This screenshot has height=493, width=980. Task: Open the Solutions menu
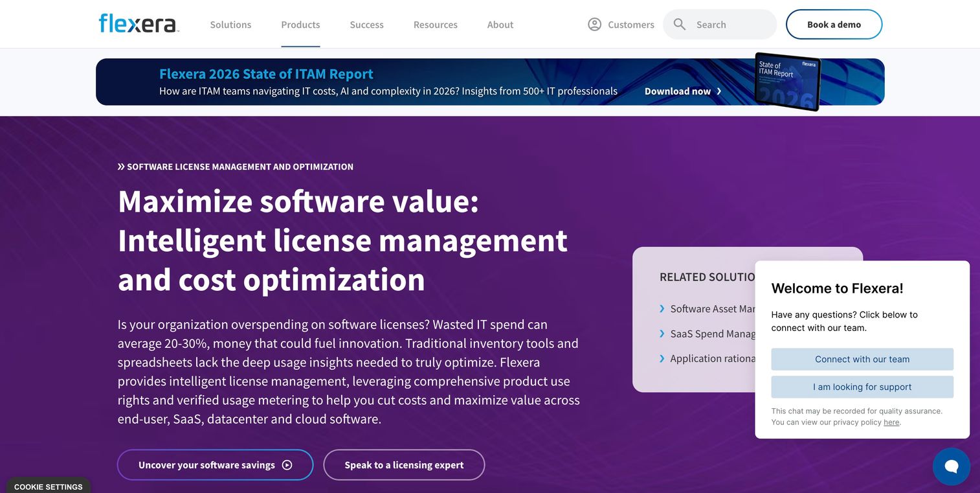coord(230,25)
